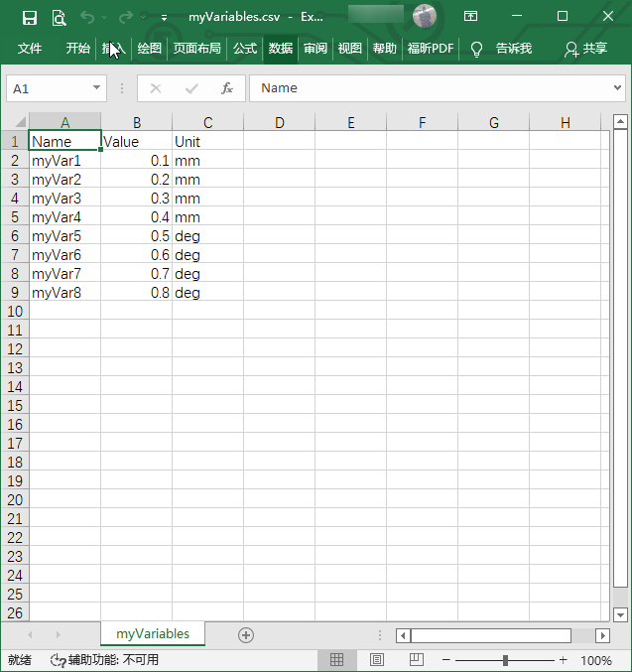This screenshot has height=672, width=632.
Task: Select column H header
Action: [x=566, y=122]
